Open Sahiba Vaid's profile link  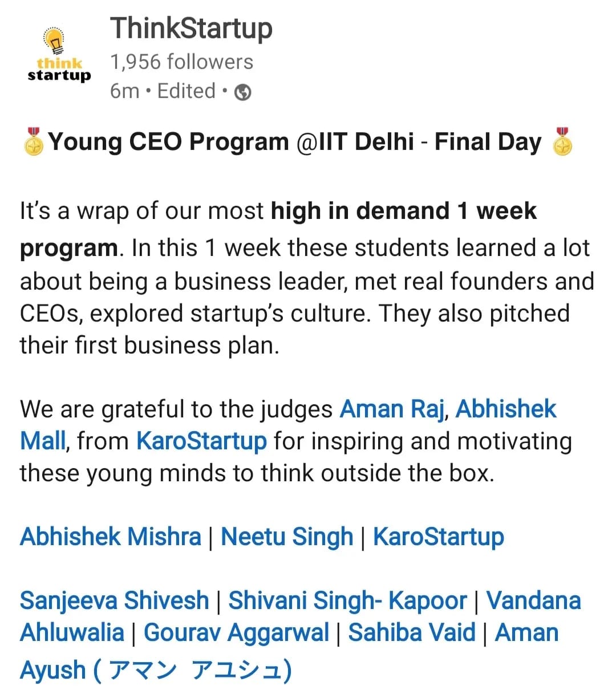[412, 632]
